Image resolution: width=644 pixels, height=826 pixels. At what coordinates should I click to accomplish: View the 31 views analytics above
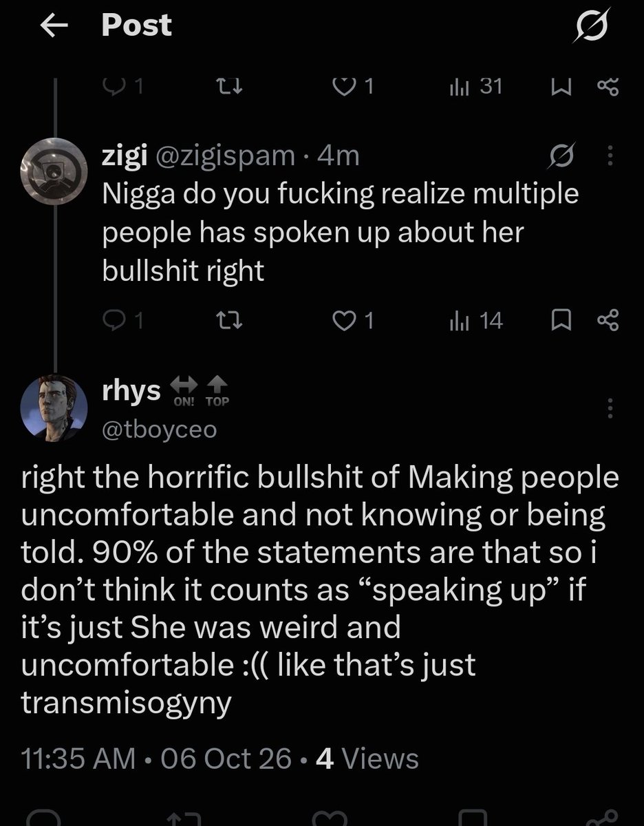475,86
